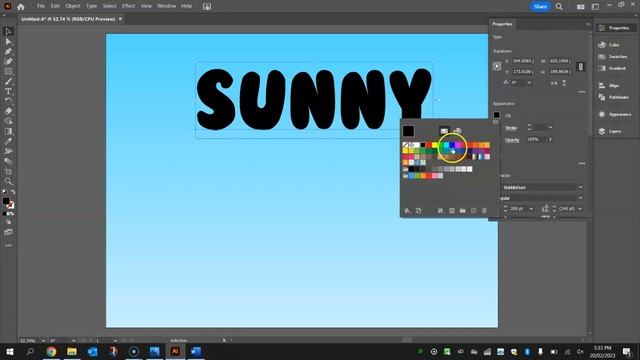Image resolution: width=640 pixels, height=360 pixels.
Task: Switch swatch popup to Swatches view
Action: pyautogui.click(x=444, y=131)
